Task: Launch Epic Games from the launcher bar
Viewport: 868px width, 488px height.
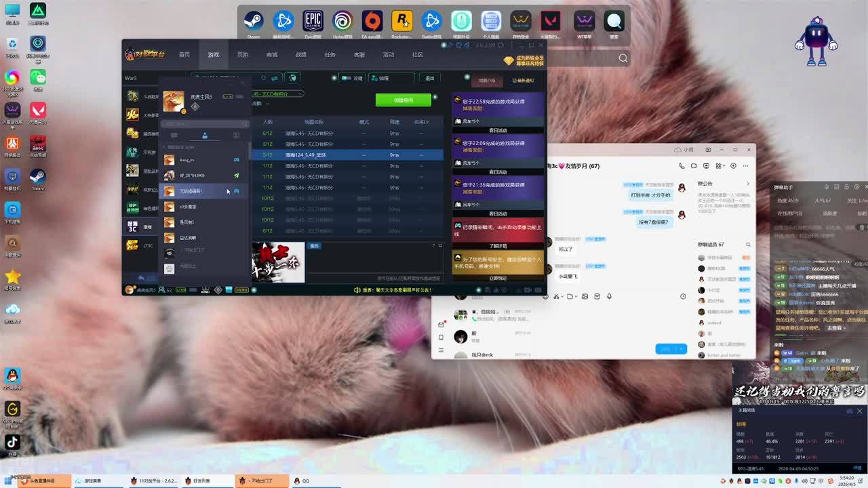Action: point(313,22)
